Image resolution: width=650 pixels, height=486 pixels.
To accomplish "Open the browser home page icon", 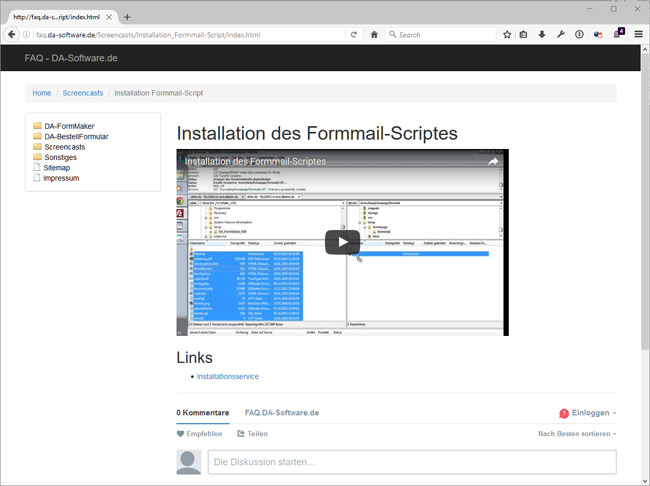I will tap(374, 34).
